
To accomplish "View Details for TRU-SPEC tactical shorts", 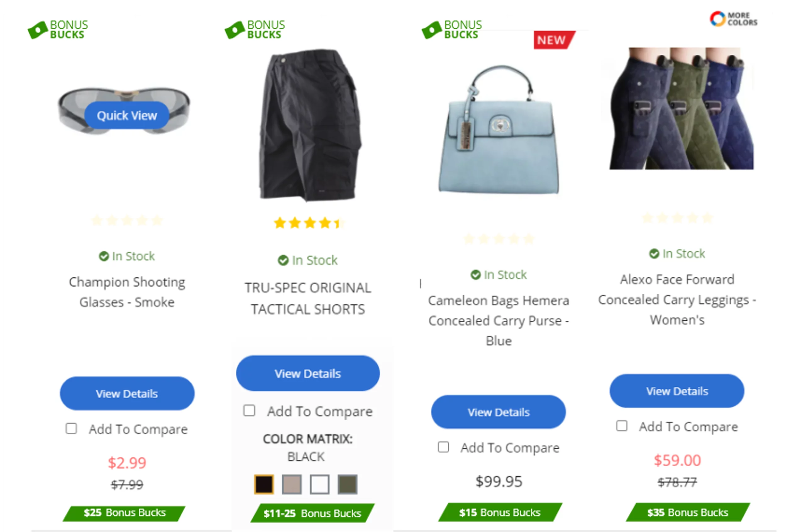I will click(308, 374).
